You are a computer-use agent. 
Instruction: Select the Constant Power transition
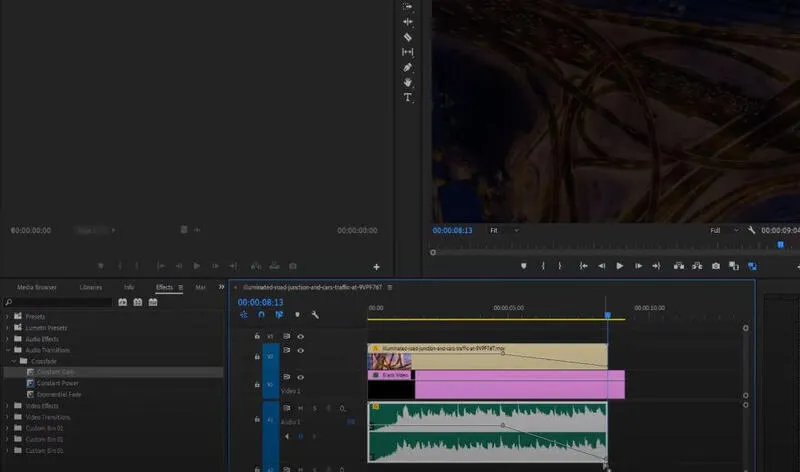pos(56,383)
